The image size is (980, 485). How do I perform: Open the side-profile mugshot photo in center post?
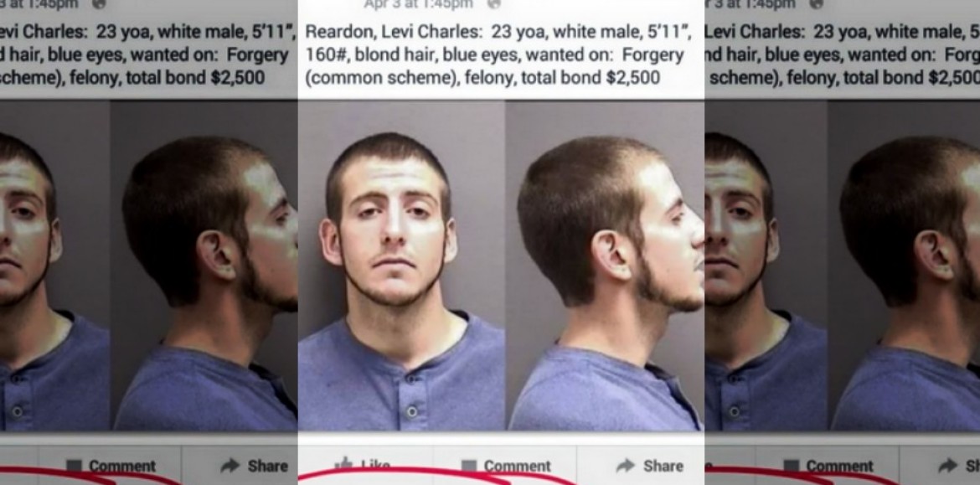(x=606, y=266)
